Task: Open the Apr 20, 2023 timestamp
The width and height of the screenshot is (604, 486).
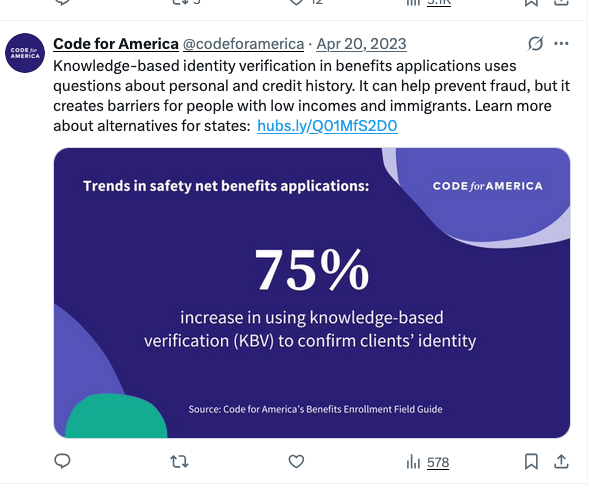Action: (361, 45)
